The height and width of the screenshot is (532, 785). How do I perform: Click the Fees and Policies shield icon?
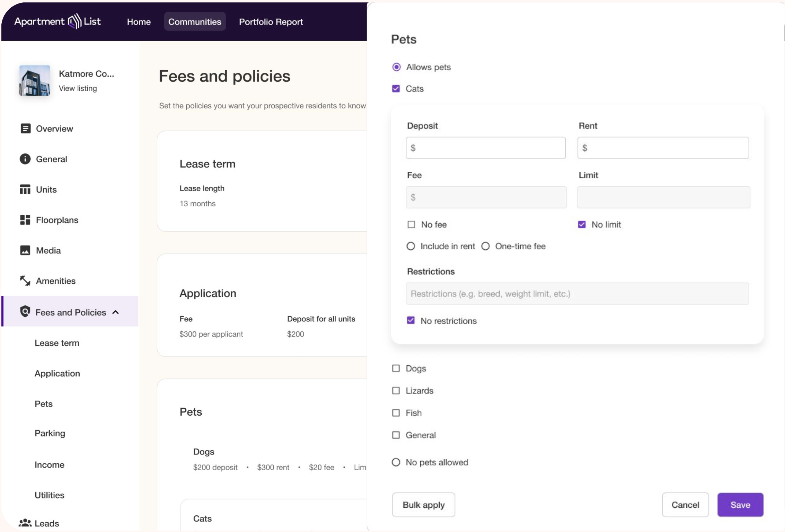[x=25, y=312]
